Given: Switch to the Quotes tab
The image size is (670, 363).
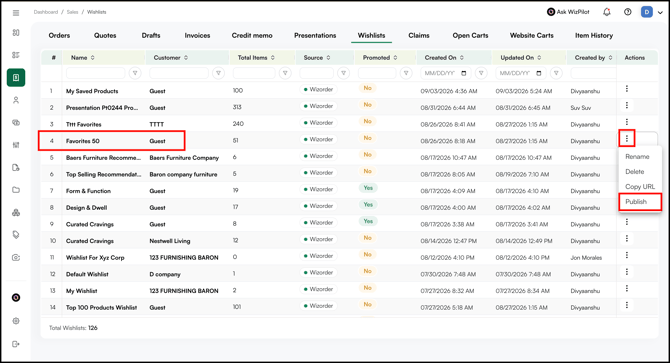Looking at the screenshot, I should click(105, 35).
